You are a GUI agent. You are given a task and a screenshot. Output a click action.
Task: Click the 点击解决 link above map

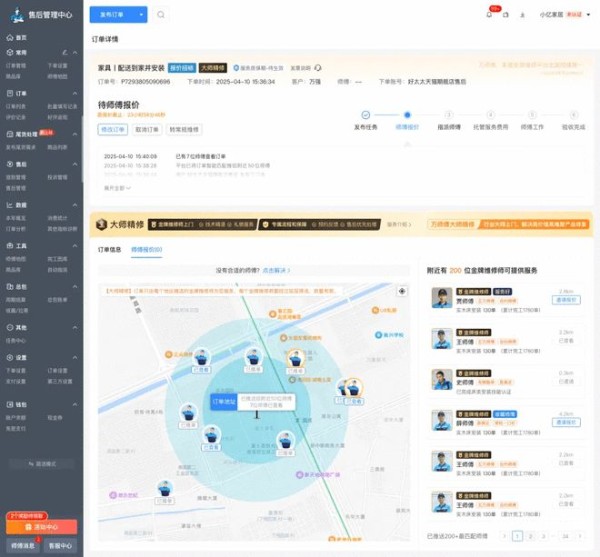(x=277, y=270)
